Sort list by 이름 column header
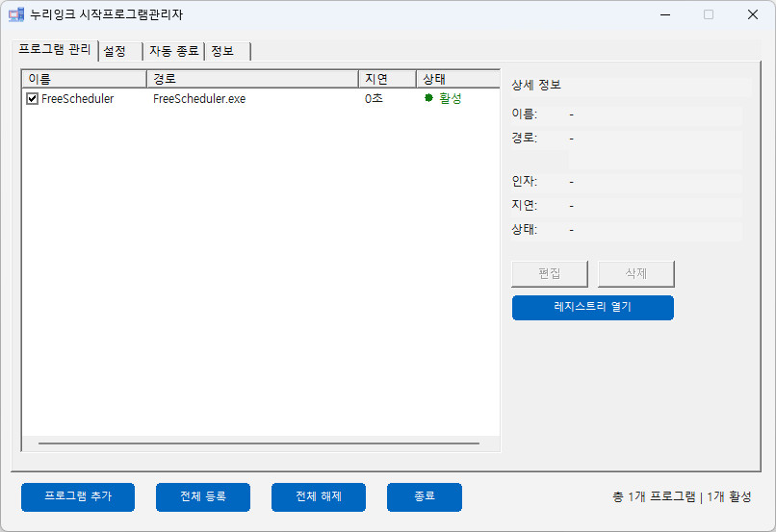Image resolution: width=776 pixels, height=532 pixels. [x=84, y=79]
